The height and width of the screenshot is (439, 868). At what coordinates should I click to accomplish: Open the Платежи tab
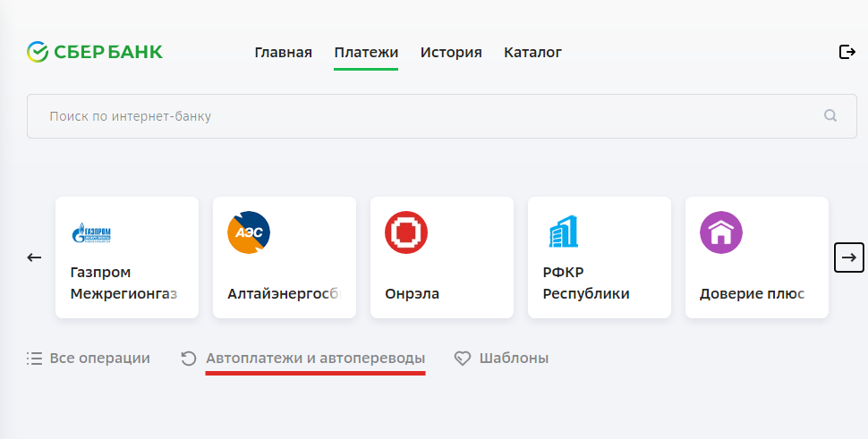coord(366,53)
